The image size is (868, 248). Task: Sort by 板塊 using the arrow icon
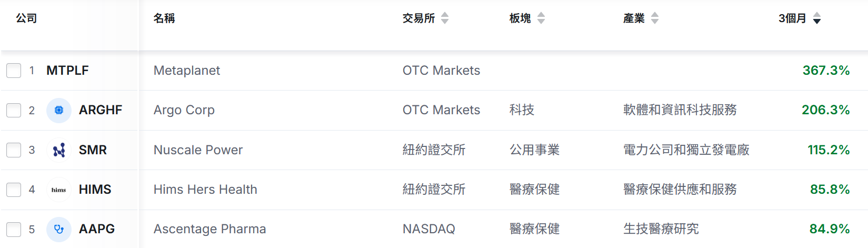(x=541, y=18)
